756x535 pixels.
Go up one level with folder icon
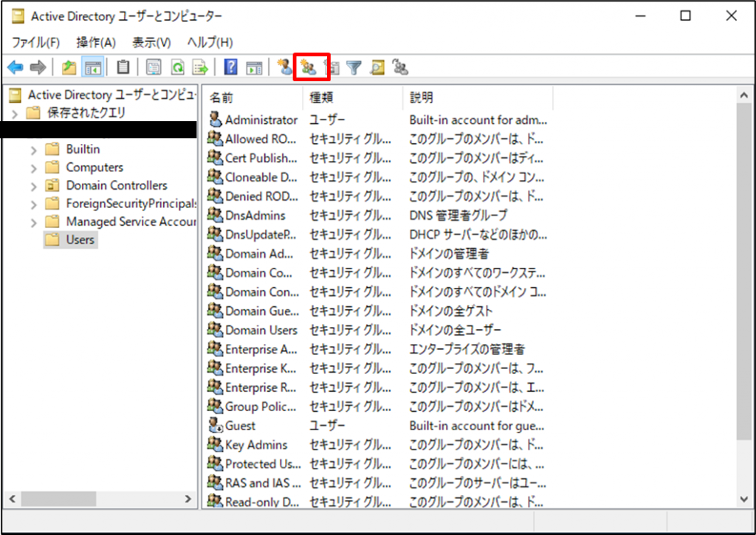click(x=69, y=67)
